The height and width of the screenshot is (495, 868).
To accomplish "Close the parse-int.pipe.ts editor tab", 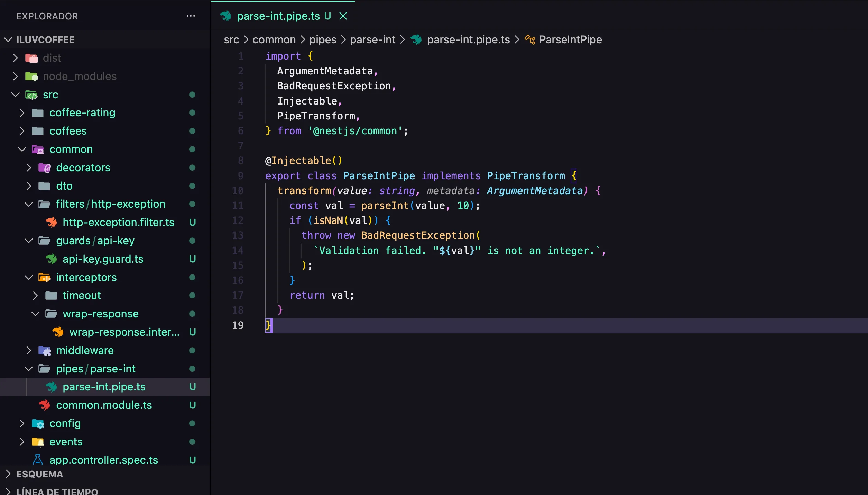I will pyautogui.click(x=343, y=16).
